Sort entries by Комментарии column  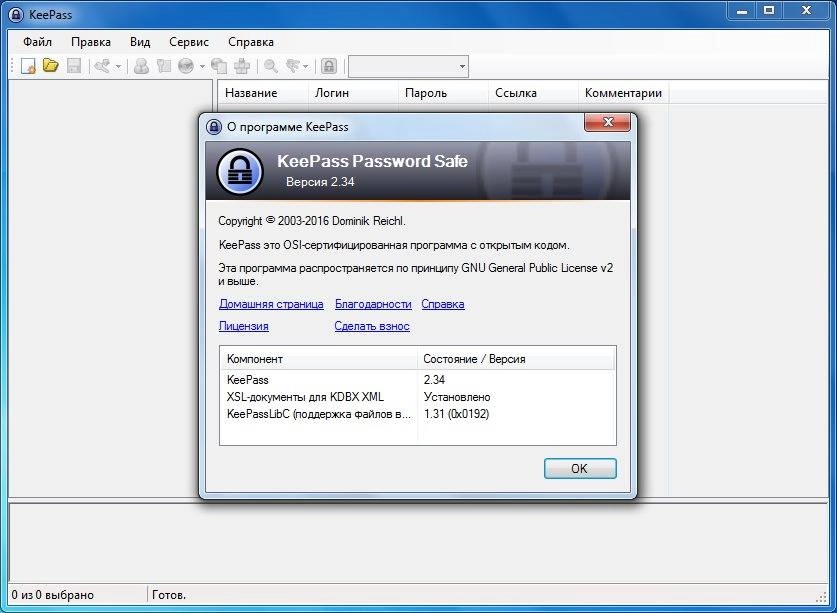coord(623,93)
